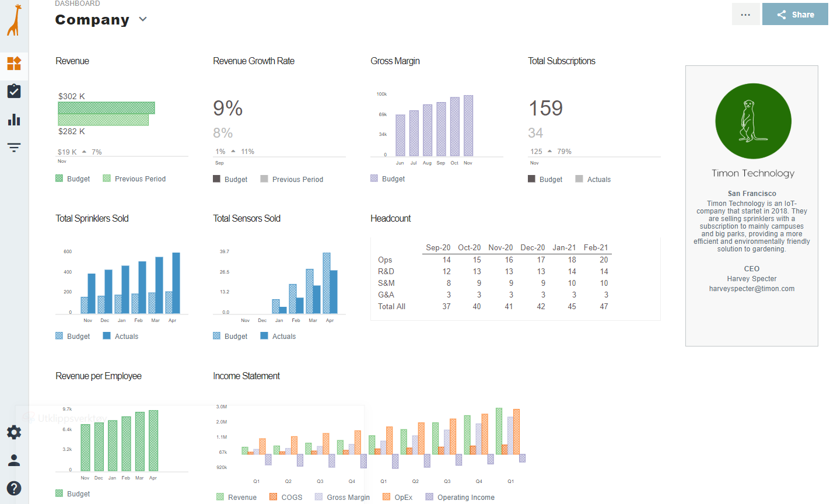
Task: Click the Timon Technology meerkat logo
Action: [753, 121]
